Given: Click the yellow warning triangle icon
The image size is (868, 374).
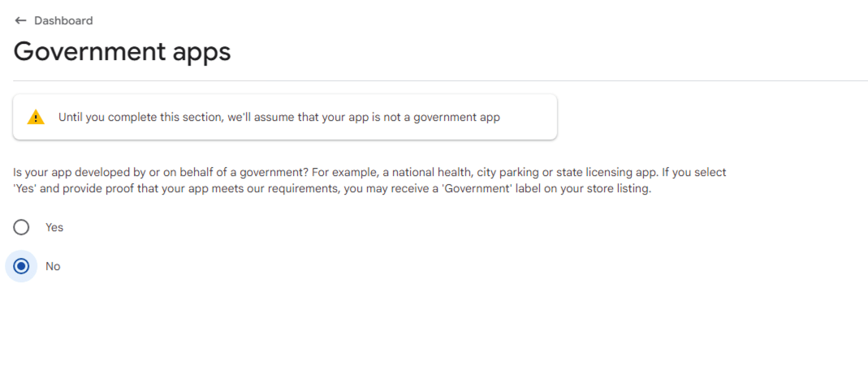Looking at the screenshot, I should click(36, 118).
